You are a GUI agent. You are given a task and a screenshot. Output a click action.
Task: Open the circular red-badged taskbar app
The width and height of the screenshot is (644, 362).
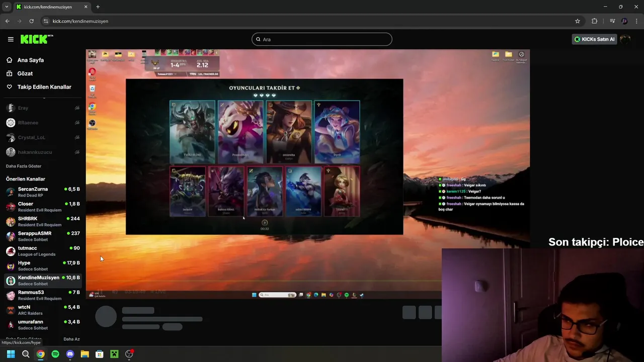pos(129,354)
